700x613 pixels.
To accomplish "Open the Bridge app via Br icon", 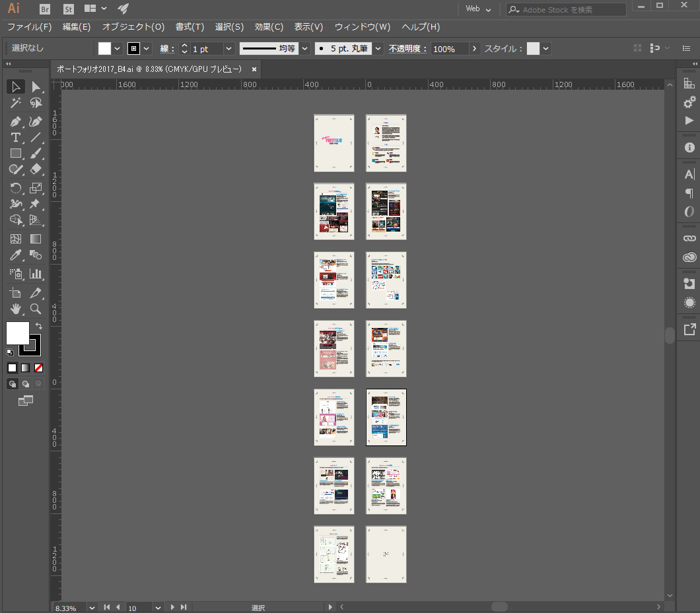I will tap(45, 9).
